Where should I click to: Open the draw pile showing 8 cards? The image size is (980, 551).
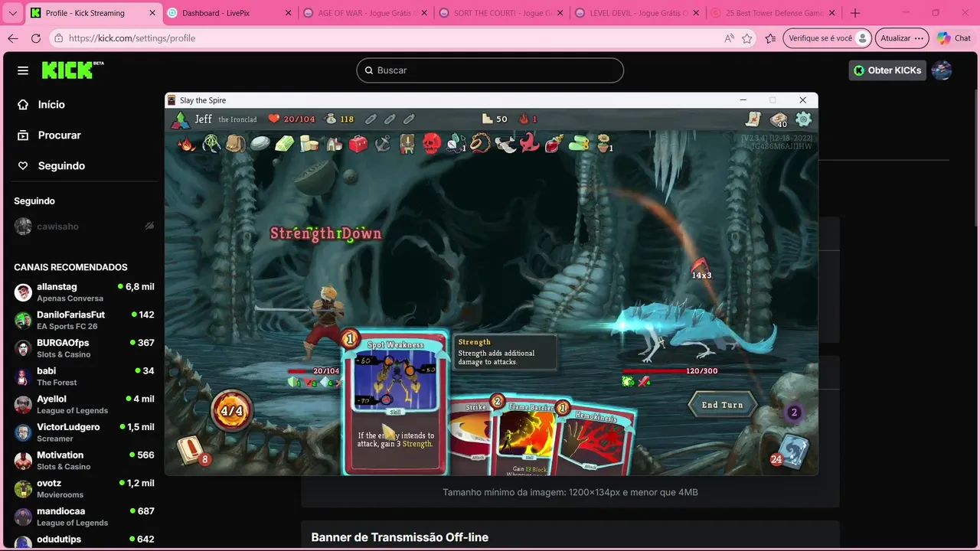(191, 451)
